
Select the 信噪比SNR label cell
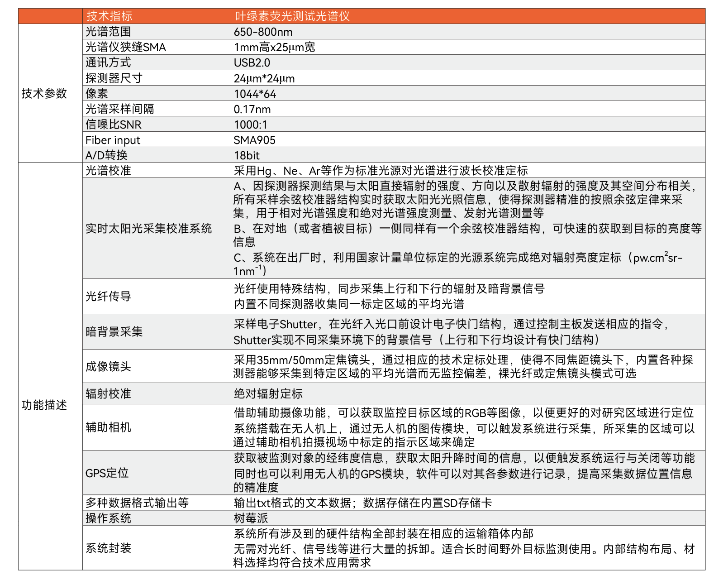[114, 125]
